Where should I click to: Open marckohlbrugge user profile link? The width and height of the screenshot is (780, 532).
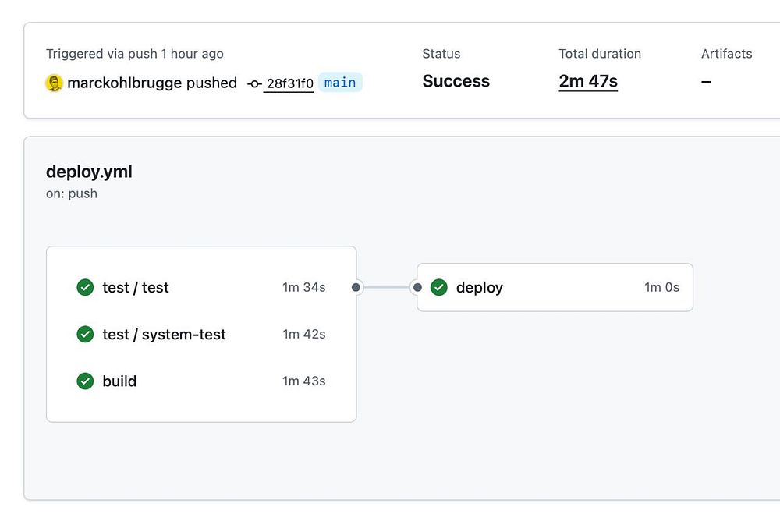125,83
